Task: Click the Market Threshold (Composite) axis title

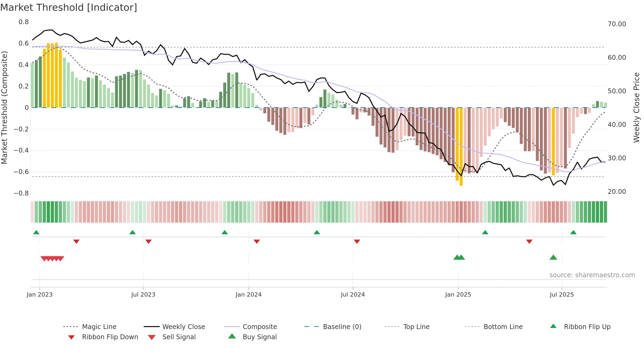Action: [4, 107]
